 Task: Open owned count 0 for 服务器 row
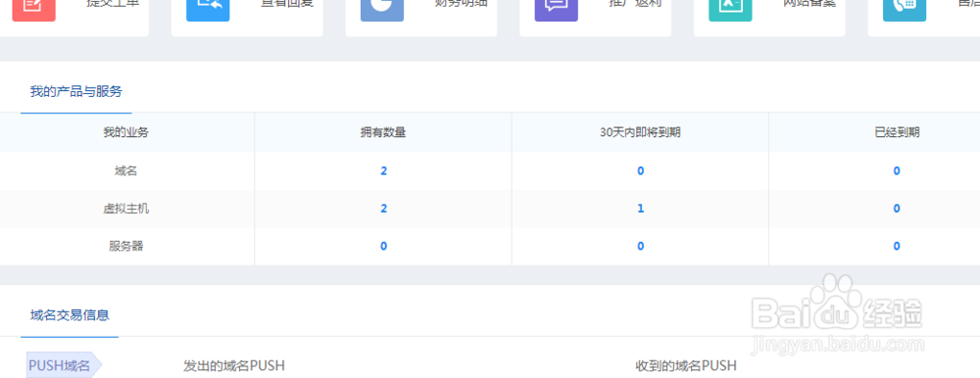[384, 246]
